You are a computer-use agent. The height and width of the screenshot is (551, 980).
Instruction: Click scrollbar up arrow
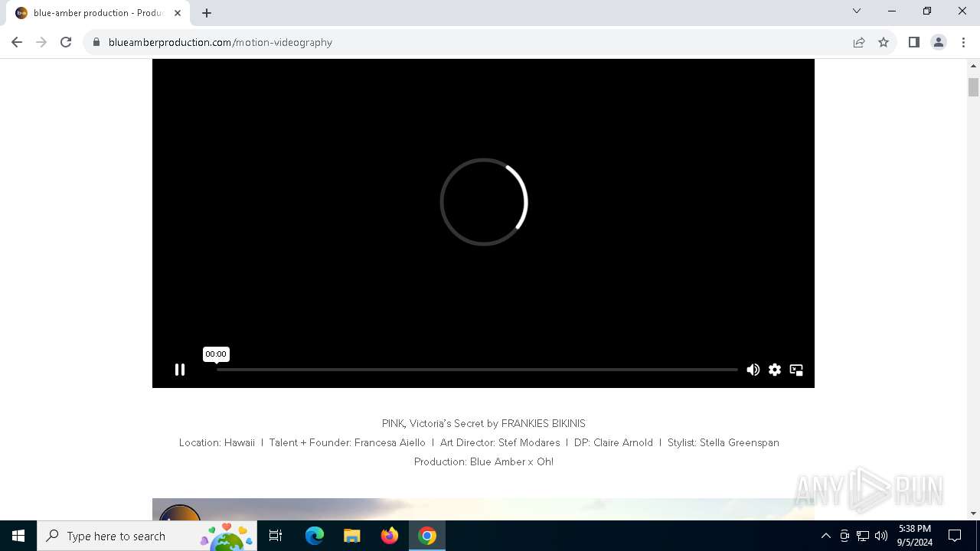coord(973,66)
